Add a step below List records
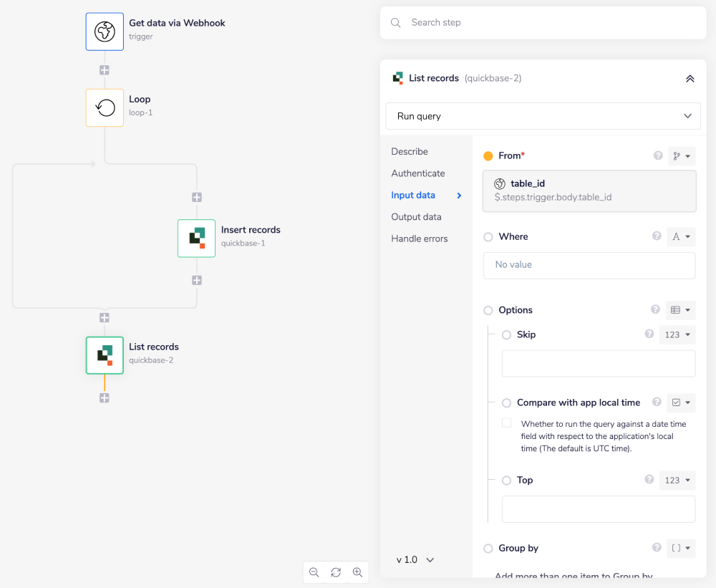Viewport: 716px width, 588px height. click(105, 398)
